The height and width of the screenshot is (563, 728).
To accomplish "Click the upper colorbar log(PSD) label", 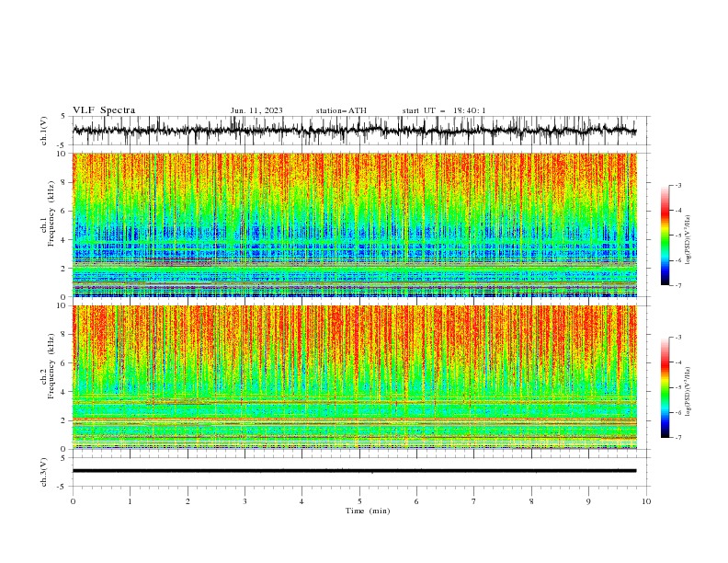I will point(688,240).
